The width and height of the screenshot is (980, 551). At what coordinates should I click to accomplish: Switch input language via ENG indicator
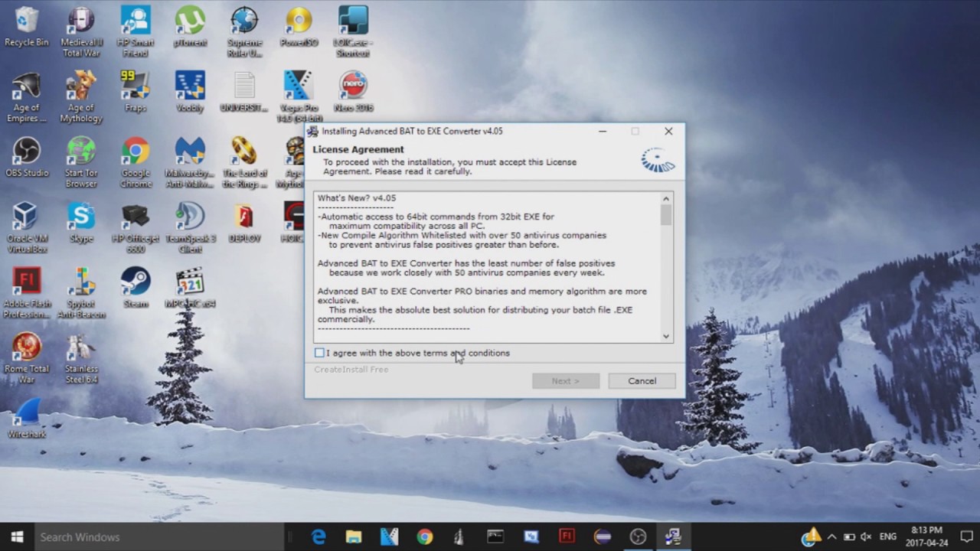click(x=887, y=536)
